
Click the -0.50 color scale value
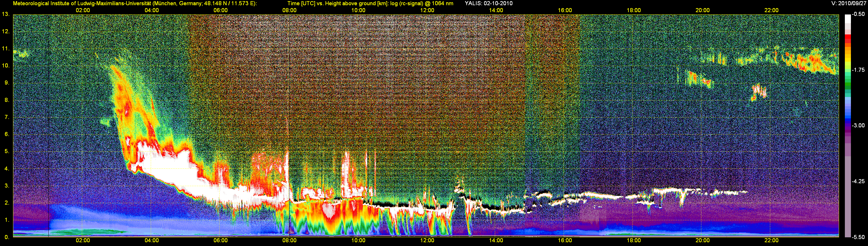pyautogui.click(x=858, y=14)
